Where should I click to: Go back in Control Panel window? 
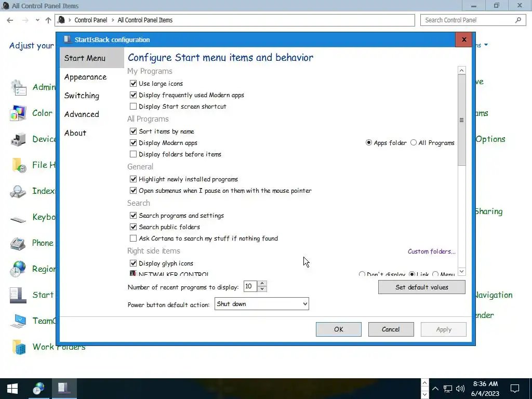(10, 20)
